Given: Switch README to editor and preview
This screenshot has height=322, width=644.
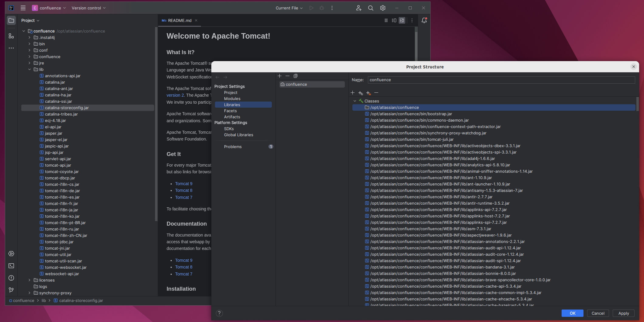Looking at the screenshot, I should [x=394, y=20].
